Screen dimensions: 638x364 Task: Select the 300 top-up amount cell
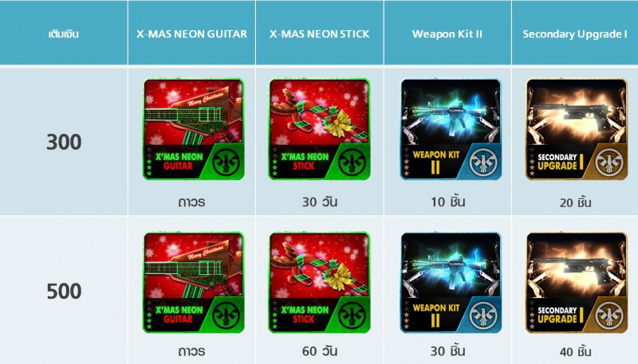[x=64, y=143]
